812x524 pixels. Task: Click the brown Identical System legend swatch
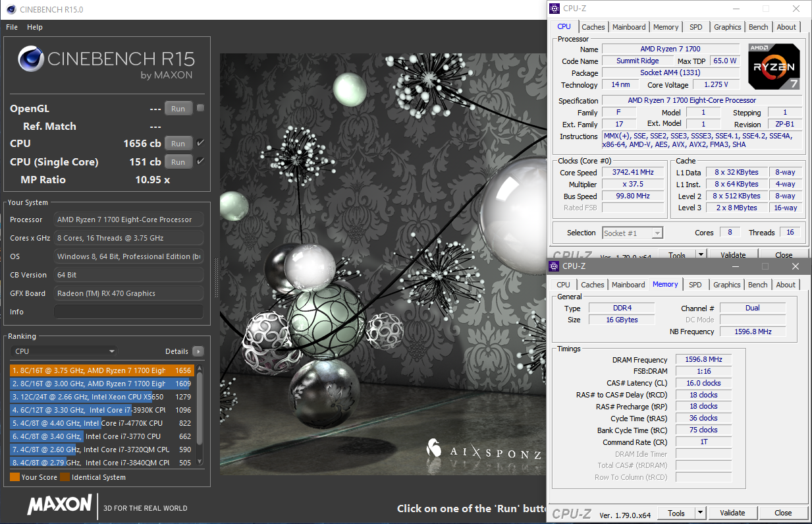[65, 477]
